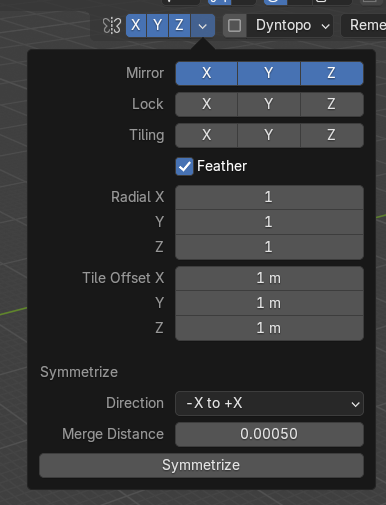This screenshot has width=386, height=505.
Task: Open the Remesh panel in header
Action: click(x=364, y=25)
